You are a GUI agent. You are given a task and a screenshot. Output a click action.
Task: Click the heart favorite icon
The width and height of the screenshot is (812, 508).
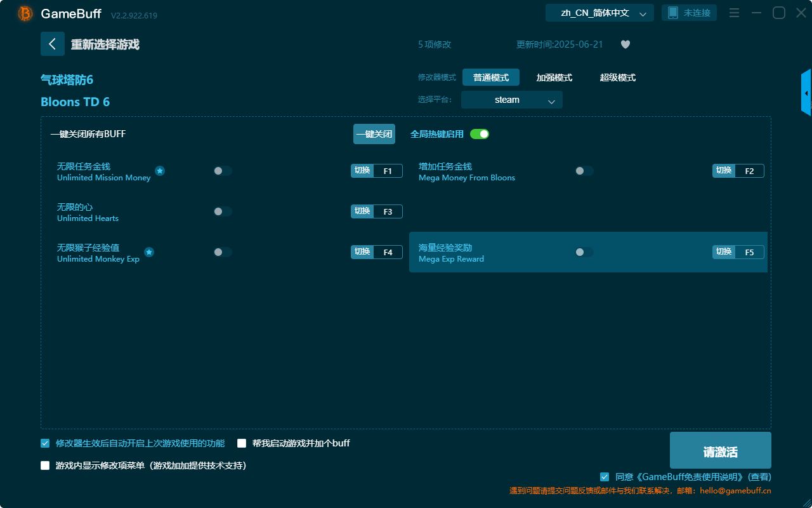click(625, 44)
